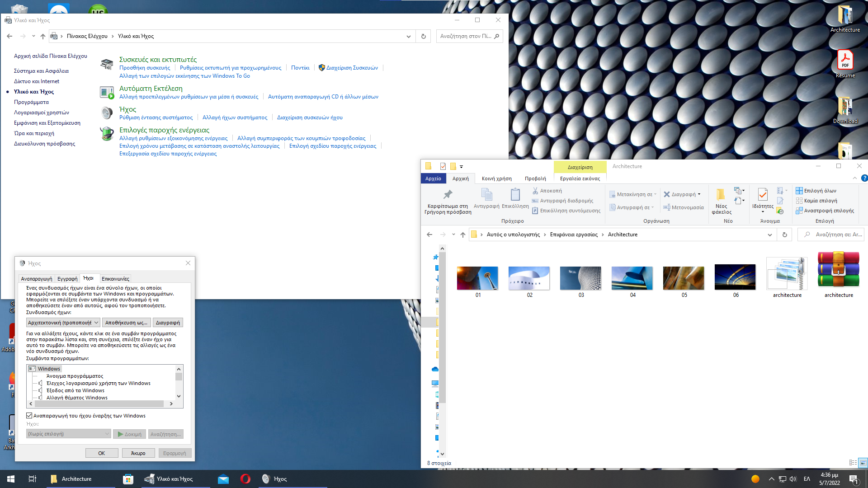Open the Εγγραφή tab in the Sound dialog

pos(67,278)
